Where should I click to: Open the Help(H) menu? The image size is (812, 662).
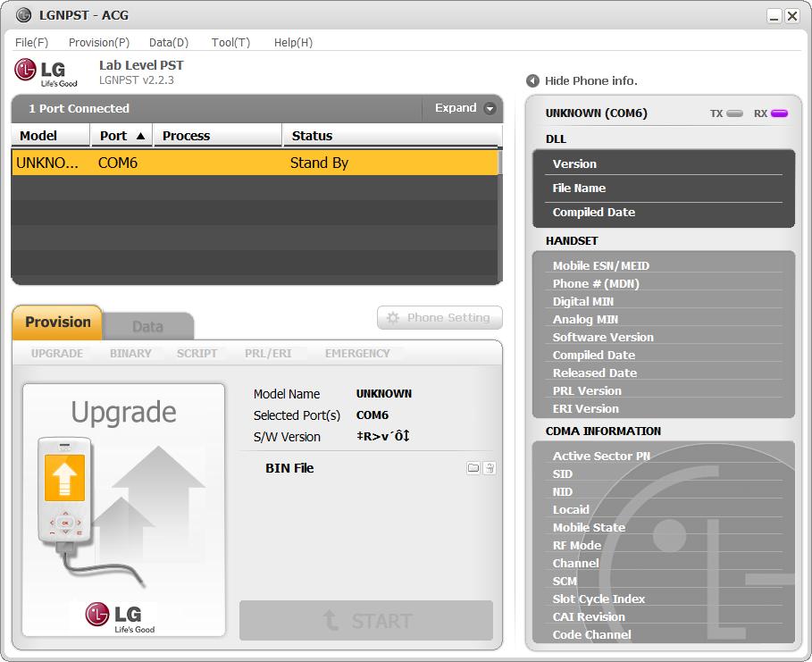(293, 43)
